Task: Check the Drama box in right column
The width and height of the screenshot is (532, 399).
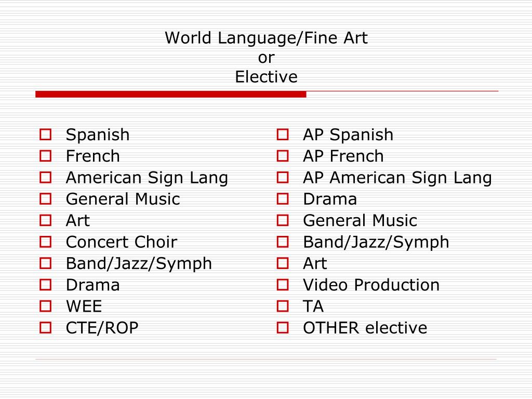Action: [283, 199]
